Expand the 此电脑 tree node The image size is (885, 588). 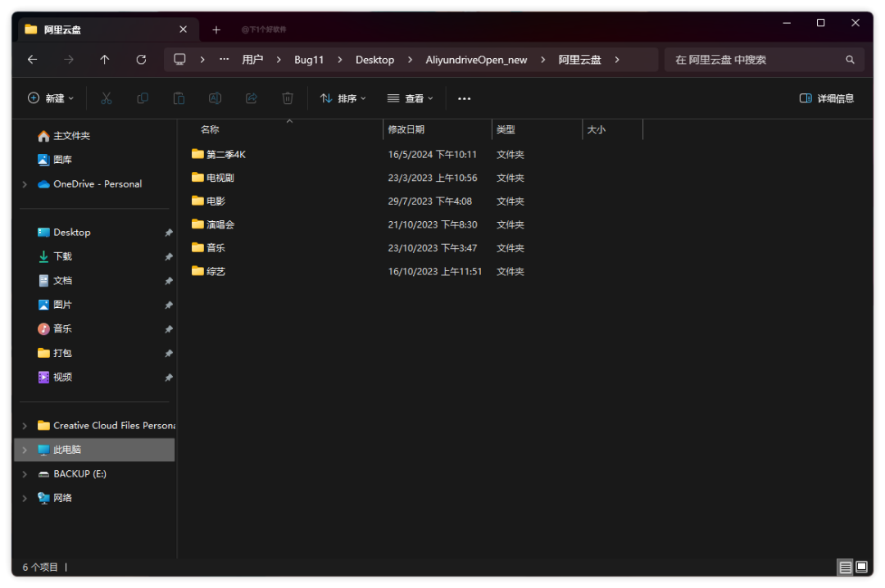25,450
